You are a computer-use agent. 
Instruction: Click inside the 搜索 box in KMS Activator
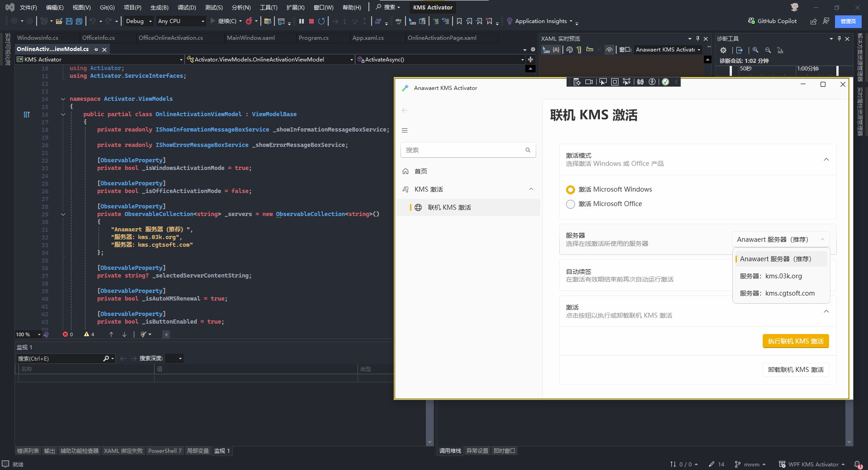point(463,150)
